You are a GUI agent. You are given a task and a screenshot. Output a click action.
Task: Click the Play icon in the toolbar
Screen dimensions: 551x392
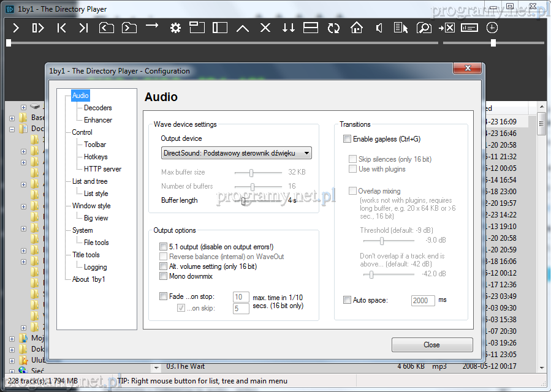[x=16, y=28]
